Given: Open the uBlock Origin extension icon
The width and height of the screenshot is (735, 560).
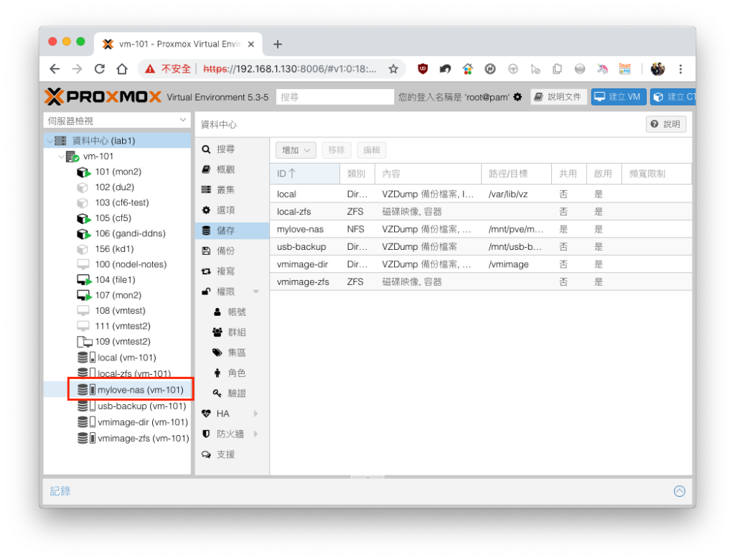Looking at the screenshot, I should [x=423, y=69].
